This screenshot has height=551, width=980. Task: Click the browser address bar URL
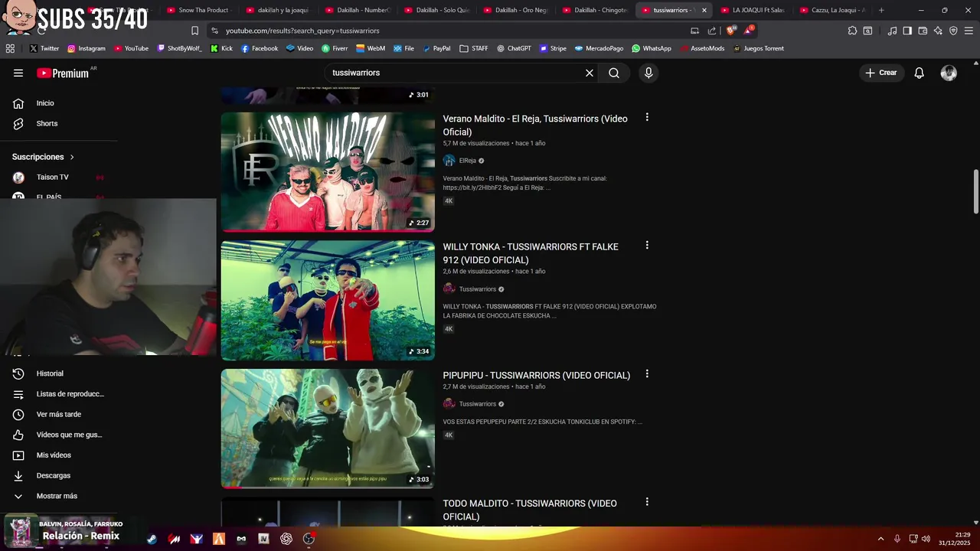click(x=302, y=31)
